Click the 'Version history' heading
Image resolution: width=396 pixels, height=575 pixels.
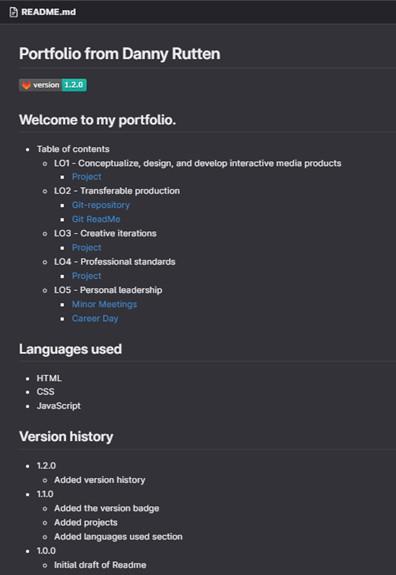click(66, 437)
